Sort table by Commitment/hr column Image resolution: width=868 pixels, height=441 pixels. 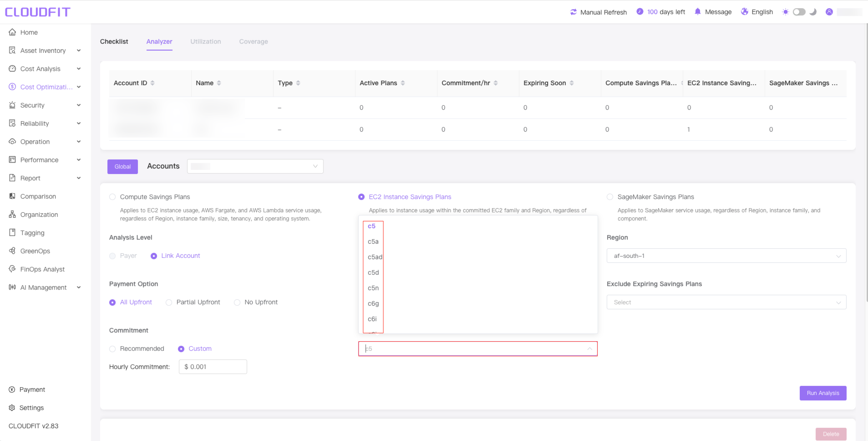tap(496, 83)
